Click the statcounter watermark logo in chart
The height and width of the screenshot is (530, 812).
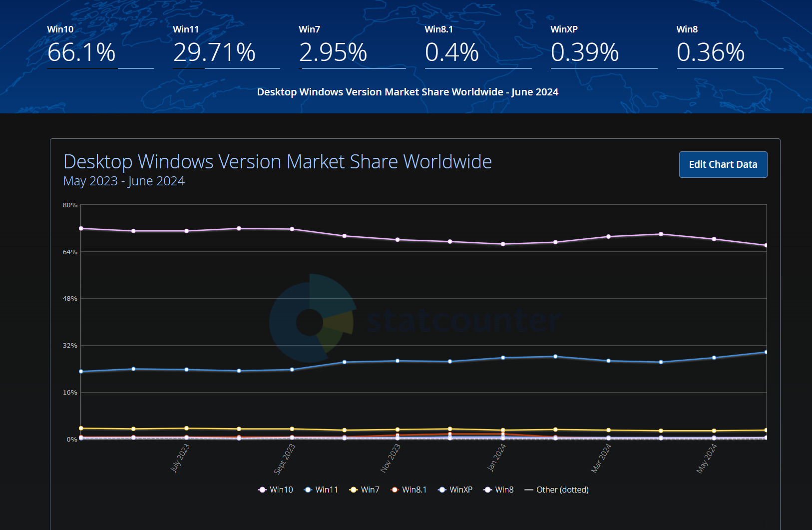(312, 320)
